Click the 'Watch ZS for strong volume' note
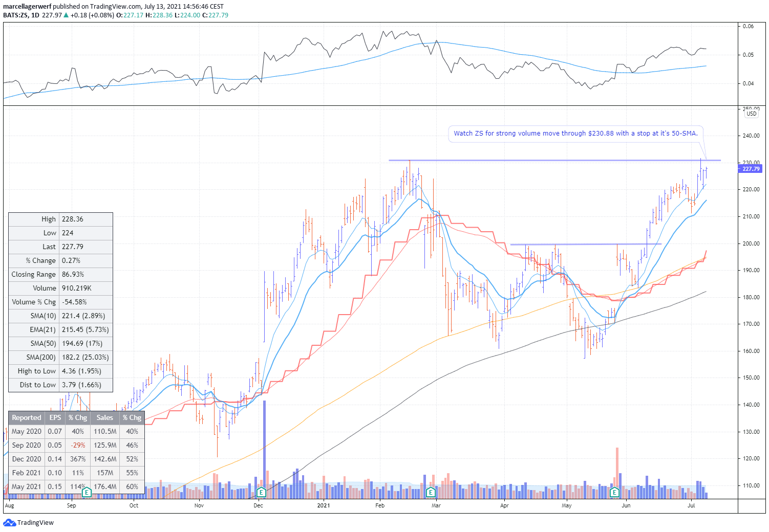The image size is (769, 532). coord(575,133)
